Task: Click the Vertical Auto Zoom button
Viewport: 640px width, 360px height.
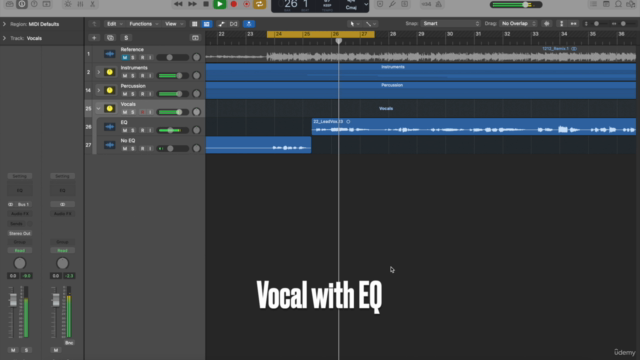Action: coord(562,24)
